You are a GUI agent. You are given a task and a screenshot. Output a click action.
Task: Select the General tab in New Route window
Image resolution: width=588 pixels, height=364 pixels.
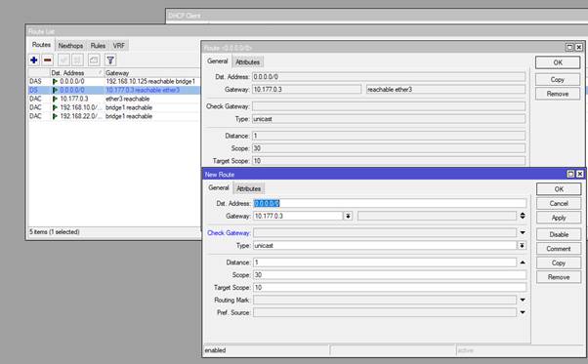click(219, 187)
